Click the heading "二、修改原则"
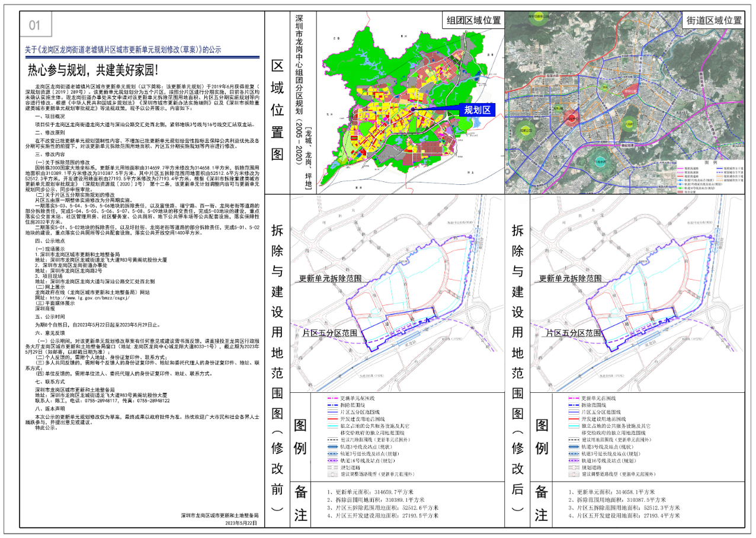Viewport: 756px width, 538px height. (x=50, y=133)
